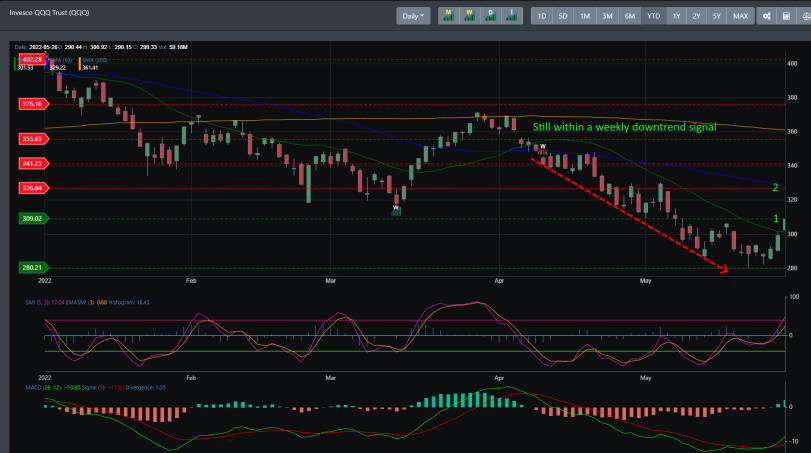This screenshot has height=453, width=811.
Task: Click the 326.84 red level label
Action: (32, 188)
